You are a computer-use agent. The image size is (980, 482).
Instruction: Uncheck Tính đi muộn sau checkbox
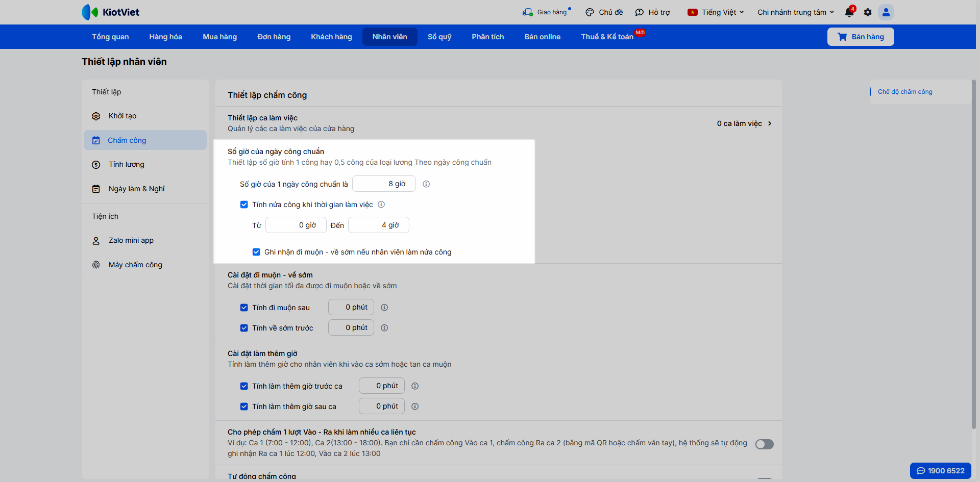point(244,308)
